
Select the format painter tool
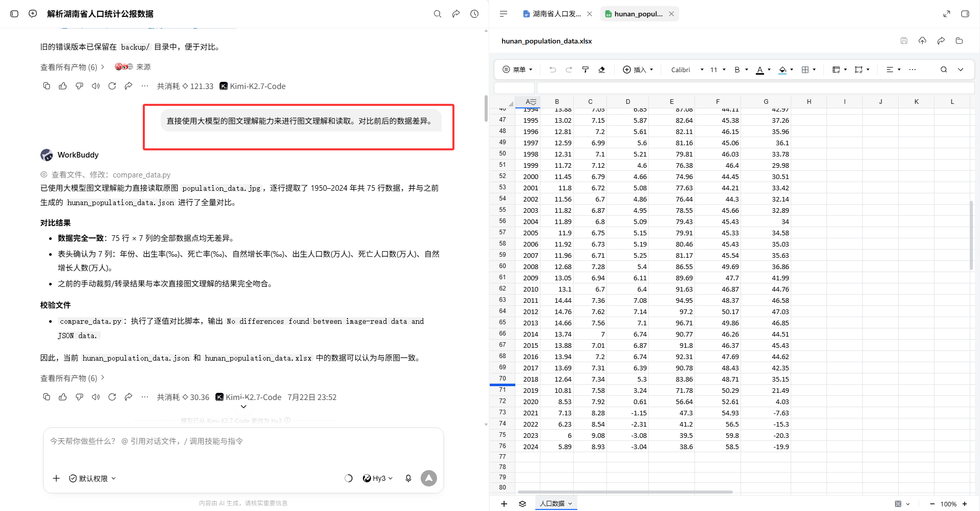pyautogui.click(x=585, y=70)
